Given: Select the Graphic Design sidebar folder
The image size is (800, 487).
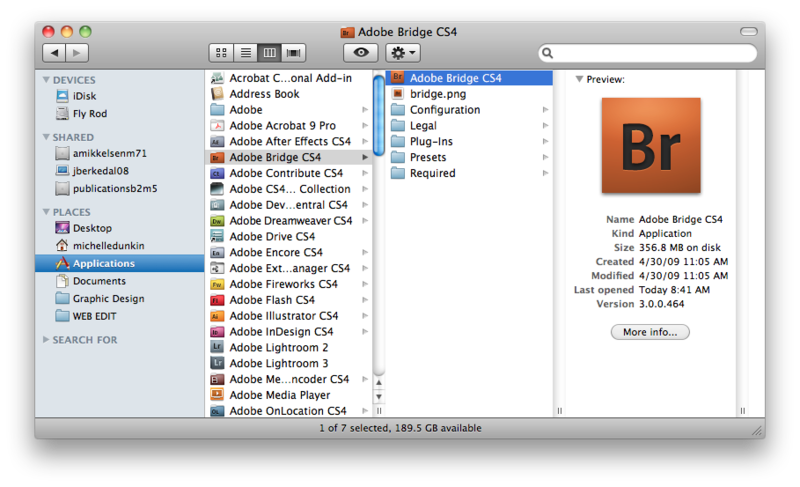Looking at the screenshot, I should (108, 298).
